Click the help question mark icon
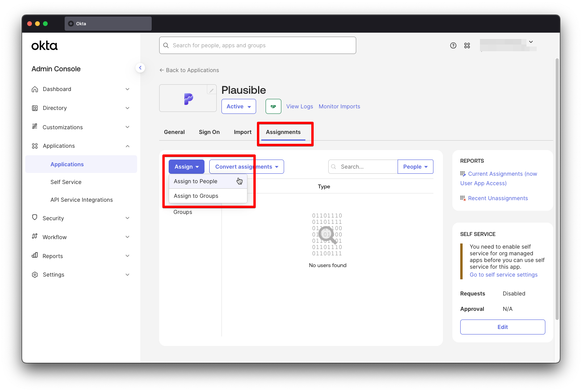Viewport: 582px width, 392px height. [453, 45]
